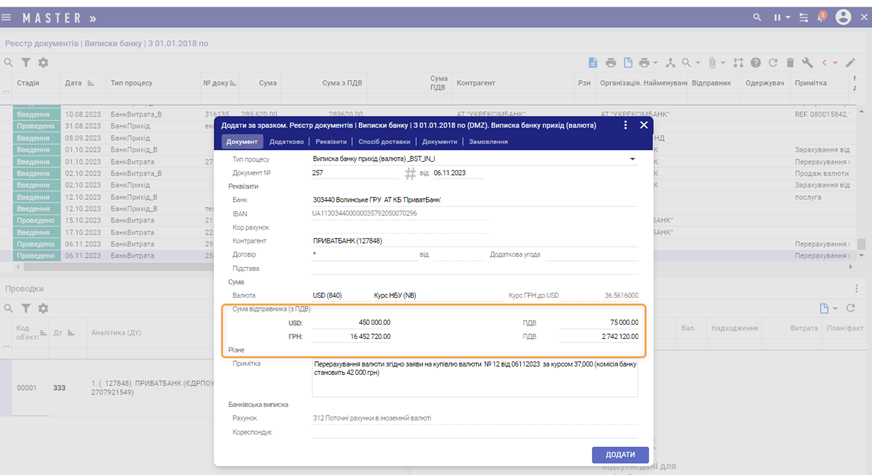Image resolution: width=872 pixels, height=475 pixels.
Task: Expand the attachment paperclip dropdown arrow
Action: (x=722, y=62)
